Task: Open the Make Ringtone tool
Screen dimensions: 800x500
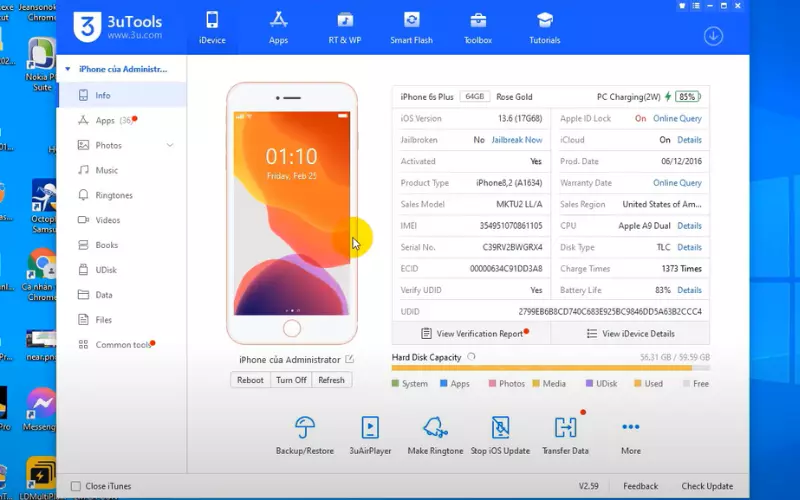Action: (435, 435)
